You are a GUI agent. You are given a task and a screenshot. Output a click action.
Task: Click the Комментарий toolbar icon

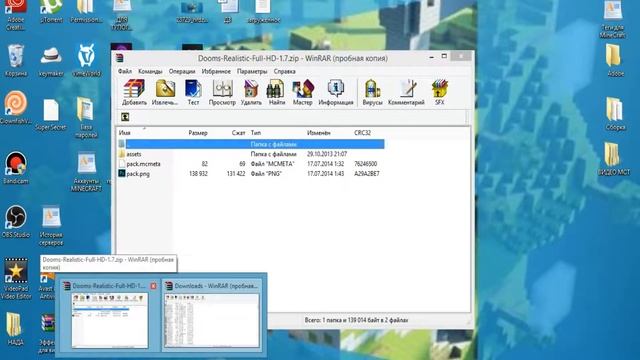(406, 92)
